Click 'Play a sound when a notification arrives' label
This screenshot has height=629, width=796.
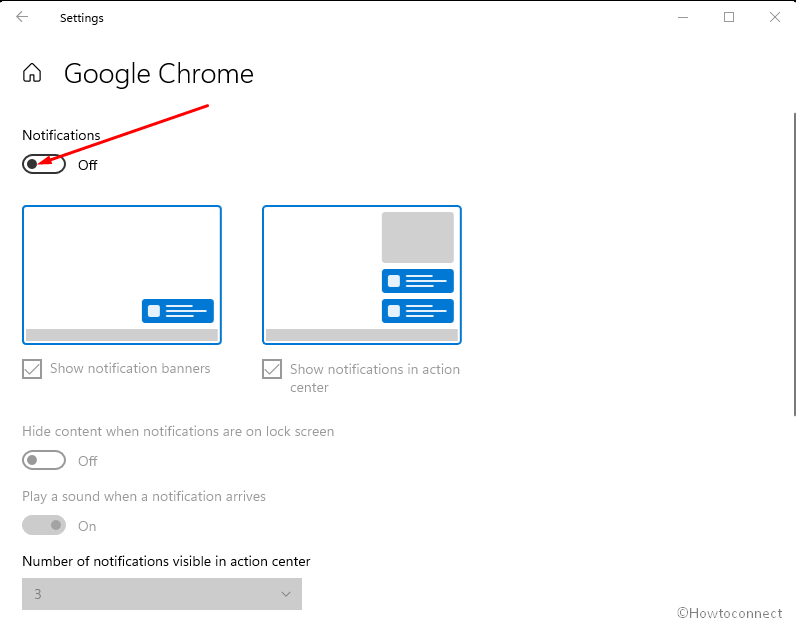tap(144, 496)
